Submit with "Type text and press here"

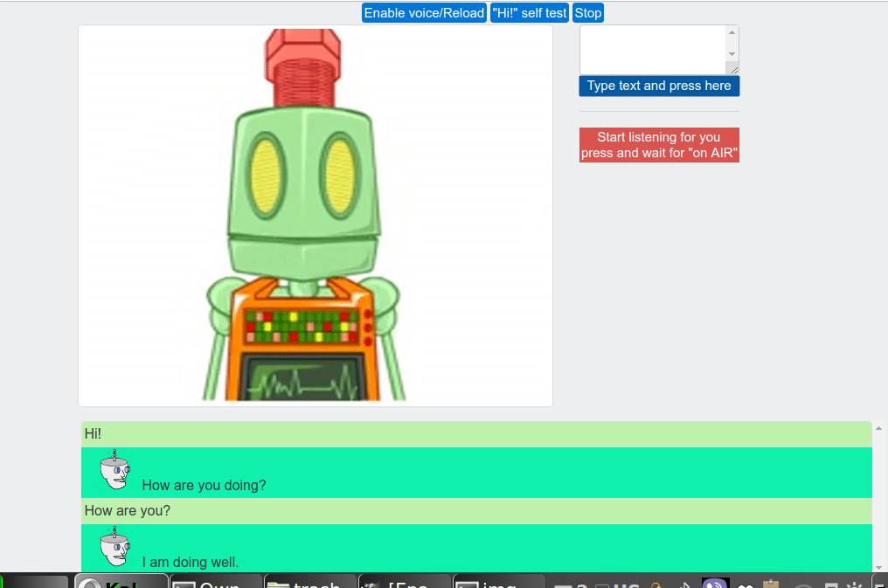659,86
